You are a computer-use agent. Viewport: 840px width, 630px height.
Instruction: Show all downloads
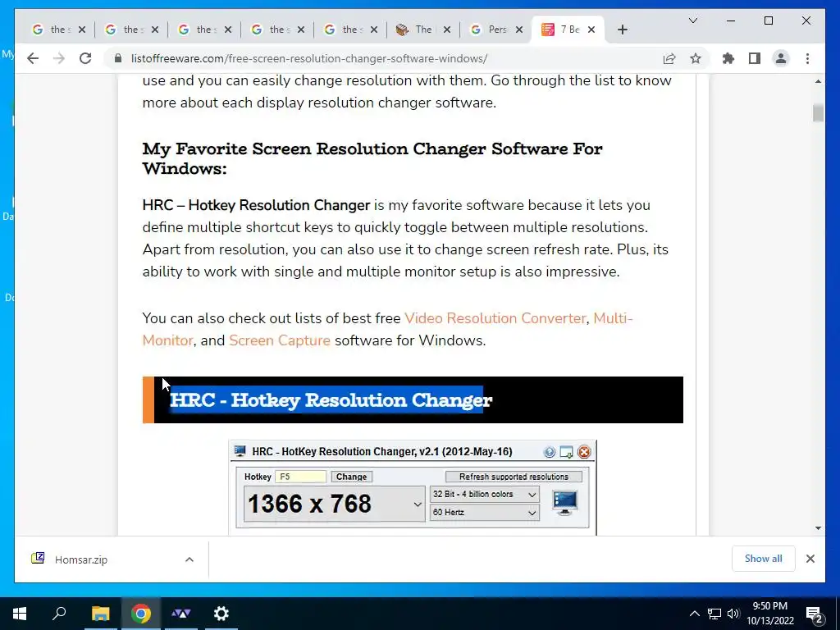[764, 558]
